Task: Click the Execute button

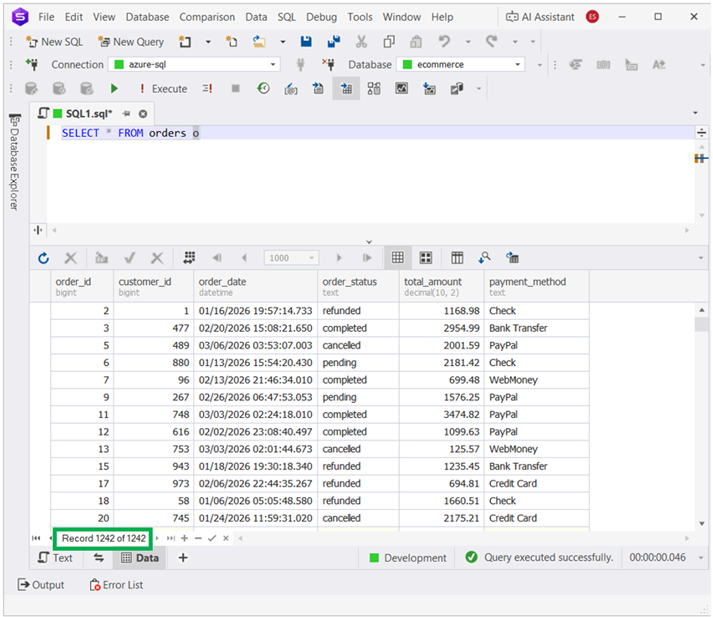Action: tap(163, 89)
